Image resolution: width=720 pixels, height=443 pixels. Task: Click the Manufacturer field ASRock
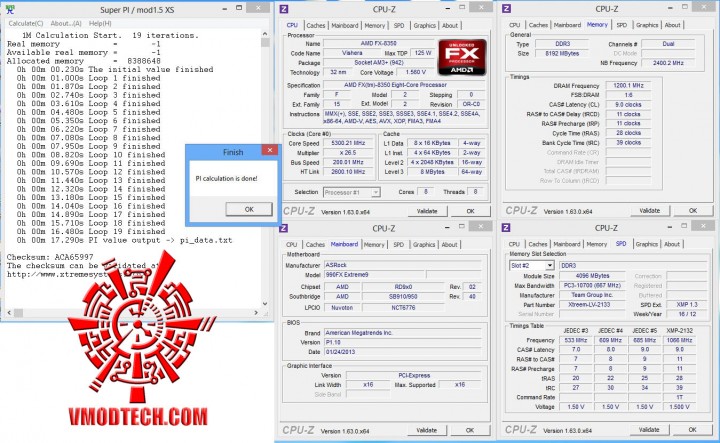pos(403,265)
